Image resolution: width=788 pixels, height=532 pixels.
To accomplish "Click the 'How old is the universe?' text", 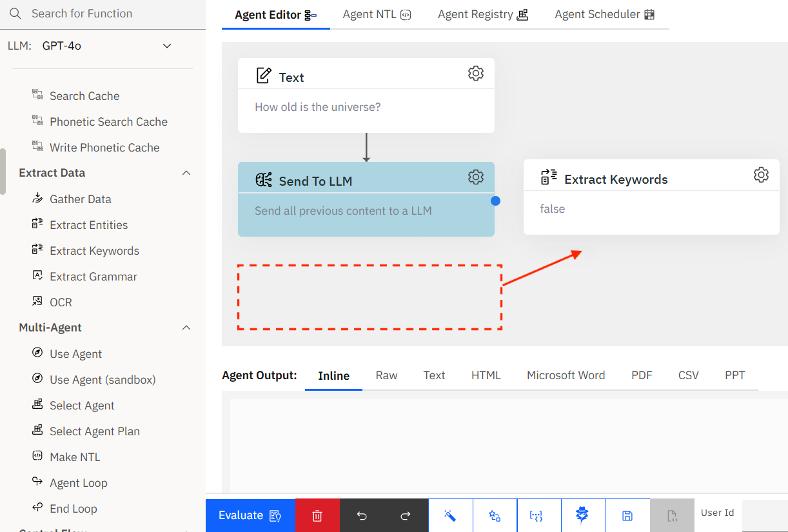I will [x=318, y=107].
